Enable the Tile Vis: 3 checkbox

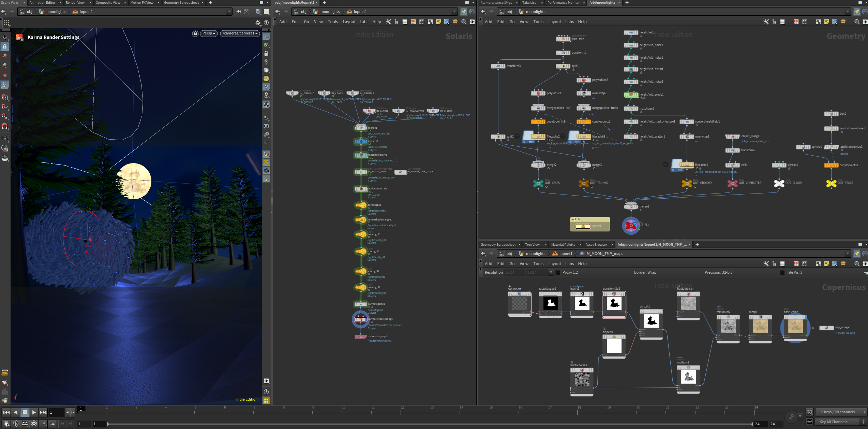tap(782, 272)
